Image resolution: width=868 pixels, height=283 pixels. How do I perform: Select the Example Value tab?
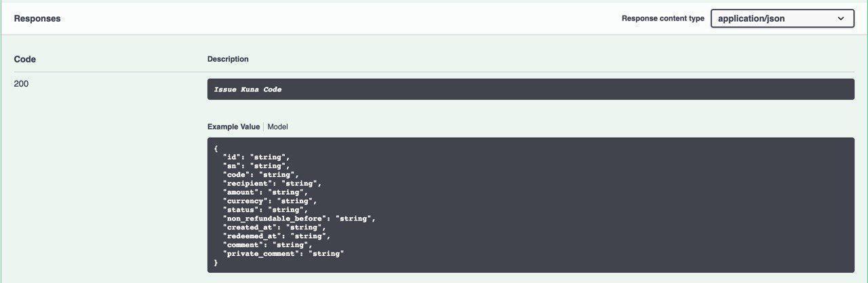(x=233, y=127)
